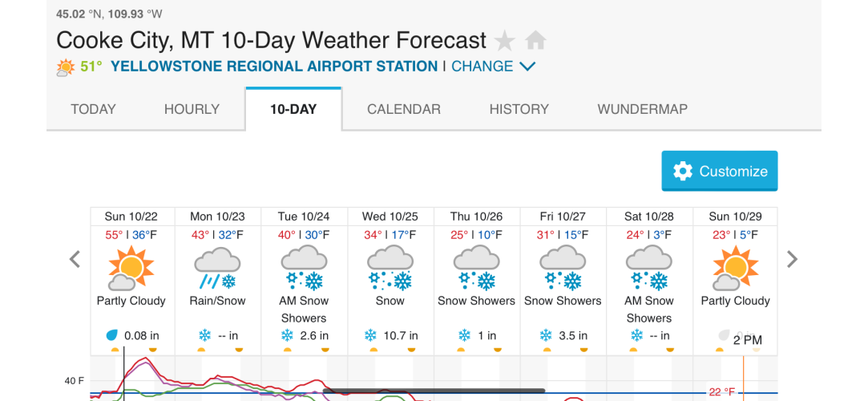Expand the station CHANGE dropdown chevron

tap(527, 67)
